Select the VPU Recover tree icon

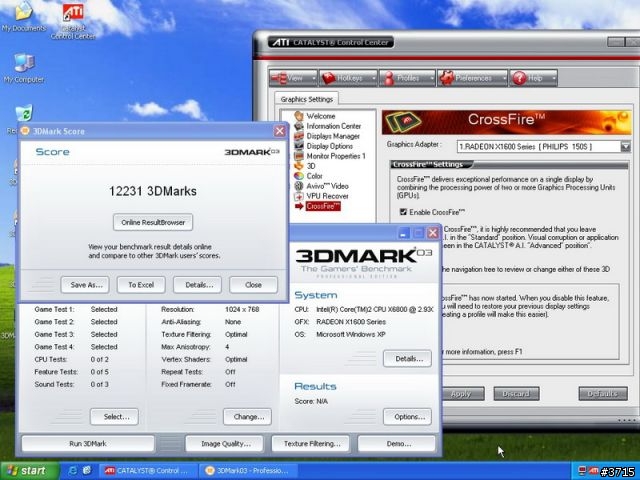(x=299, y=196)
